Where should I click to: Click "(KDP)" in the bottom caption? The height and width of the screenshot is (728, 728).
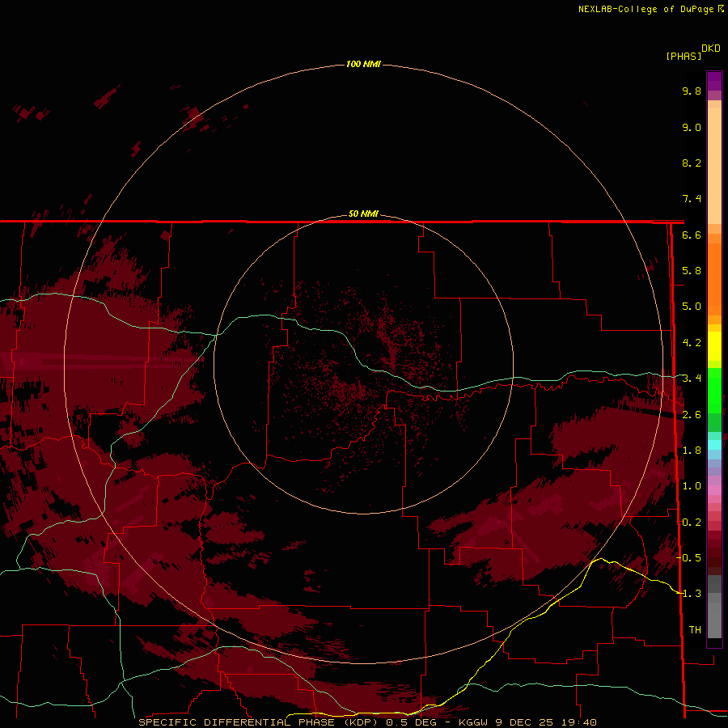point(360,722)
